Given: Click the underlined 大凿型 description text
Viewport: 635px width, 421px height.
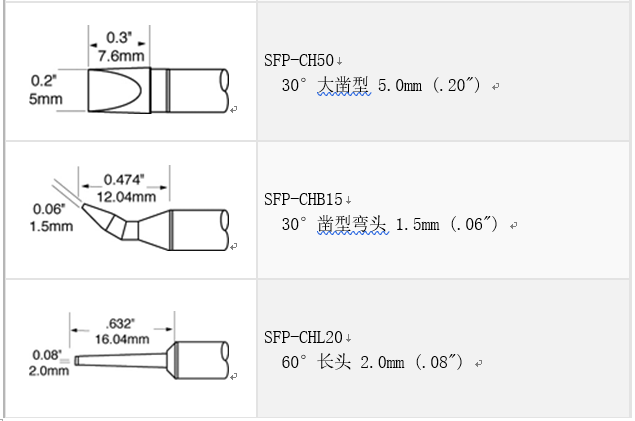Looking at the screenshot, I should click(x=343, y=87).
